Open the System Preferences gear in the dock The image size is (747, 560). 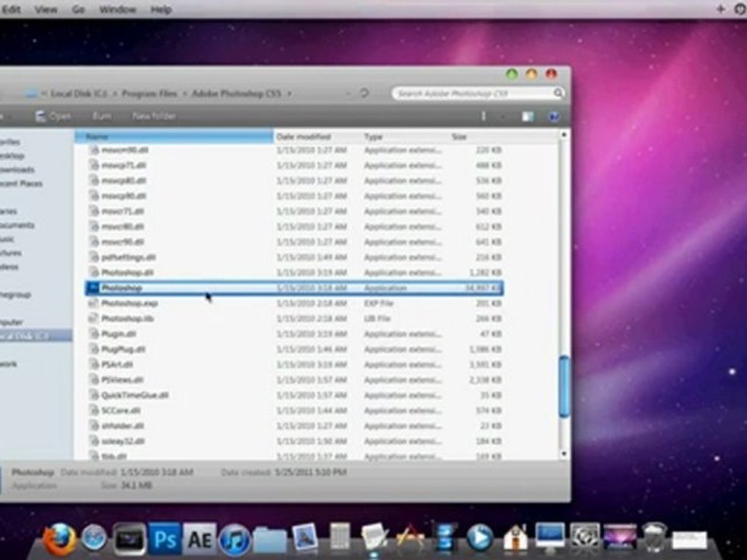pos(585,537)
